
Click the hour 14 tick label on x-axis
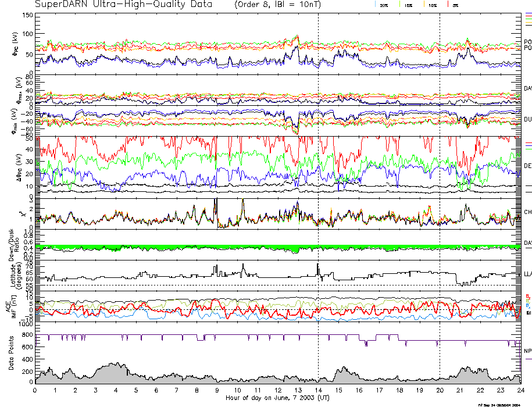(x=318, y=391)
